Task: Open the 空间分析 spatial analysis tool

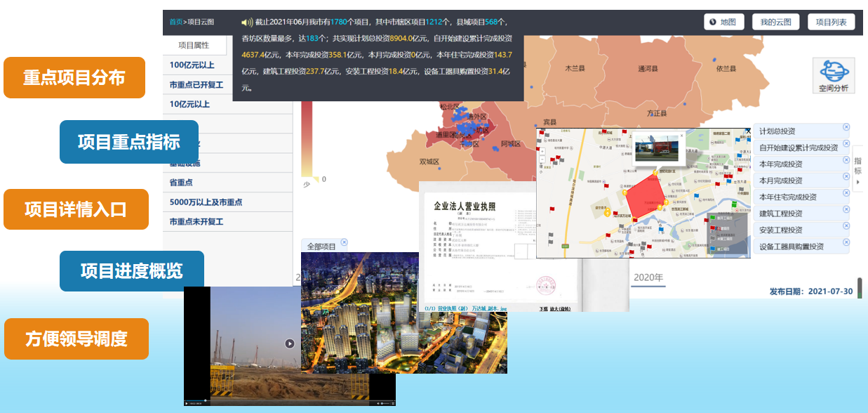Action: [834, 76]
